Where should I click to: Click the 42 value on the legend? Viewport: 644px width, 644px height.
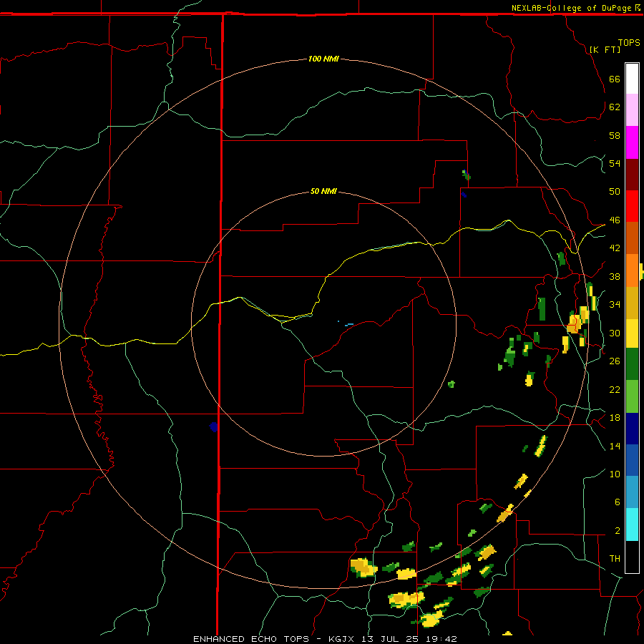click(615, 248)
